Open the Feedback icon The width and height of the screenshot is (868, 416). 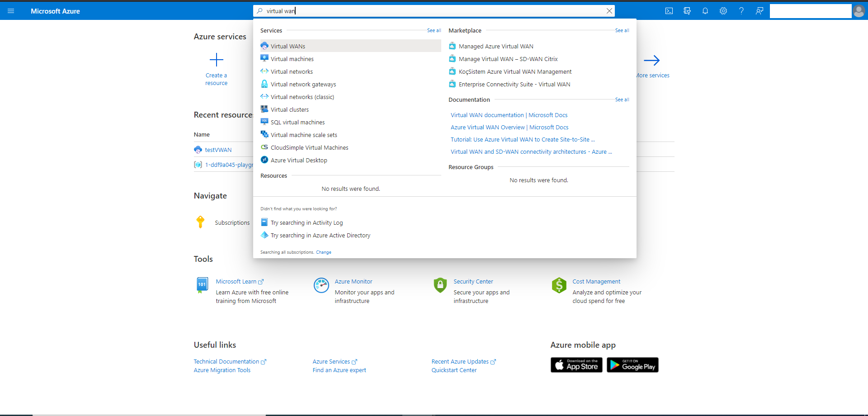[x=759, y=11]
